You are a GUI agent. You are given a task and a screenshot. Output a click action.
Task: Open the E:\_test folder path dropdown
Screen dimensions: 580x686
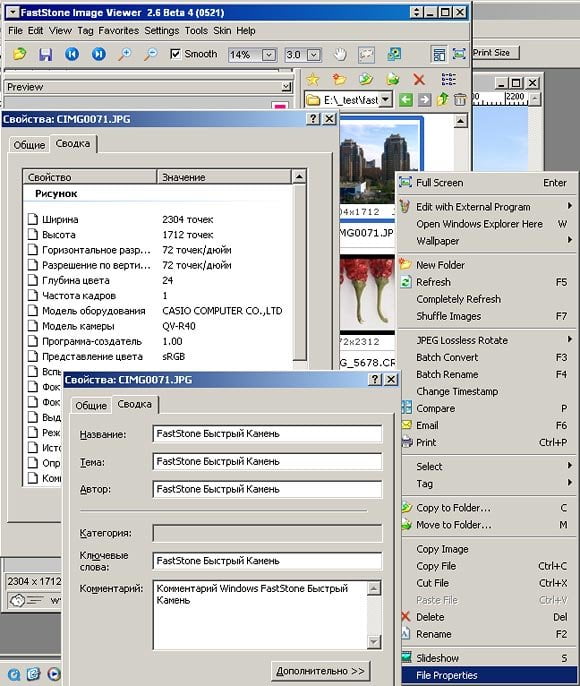click(385, 100)
